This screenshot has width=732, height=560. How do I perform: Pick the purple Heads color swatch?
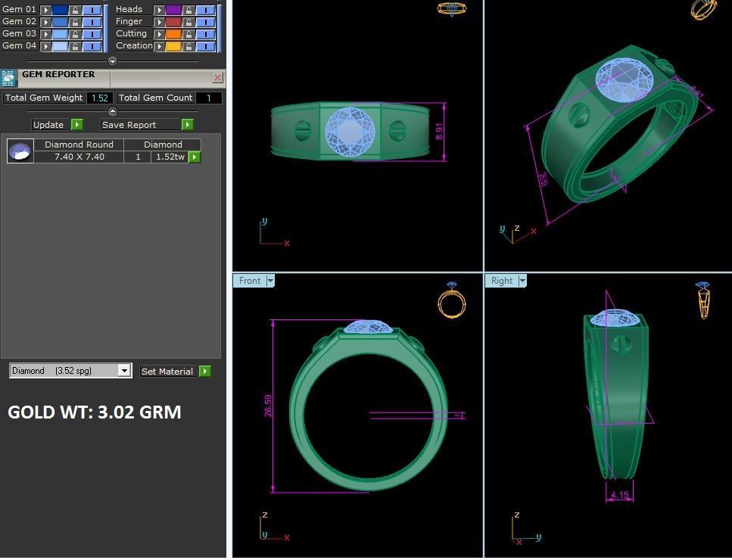tap(173, 10)
